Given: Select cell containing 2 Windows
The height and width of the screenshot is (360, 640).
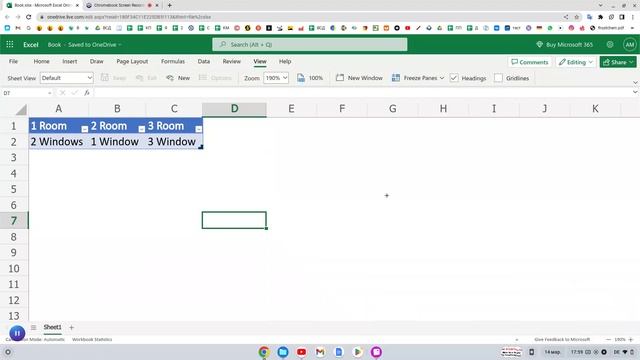Looking at the screenshot, I should pyautogui.click(x=59, y=142).
